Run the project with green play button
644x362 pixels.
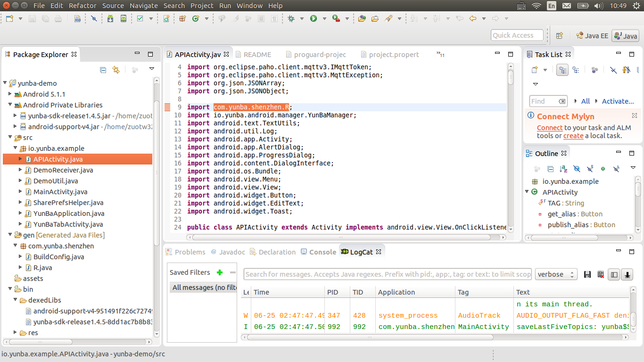coord(314,19)
